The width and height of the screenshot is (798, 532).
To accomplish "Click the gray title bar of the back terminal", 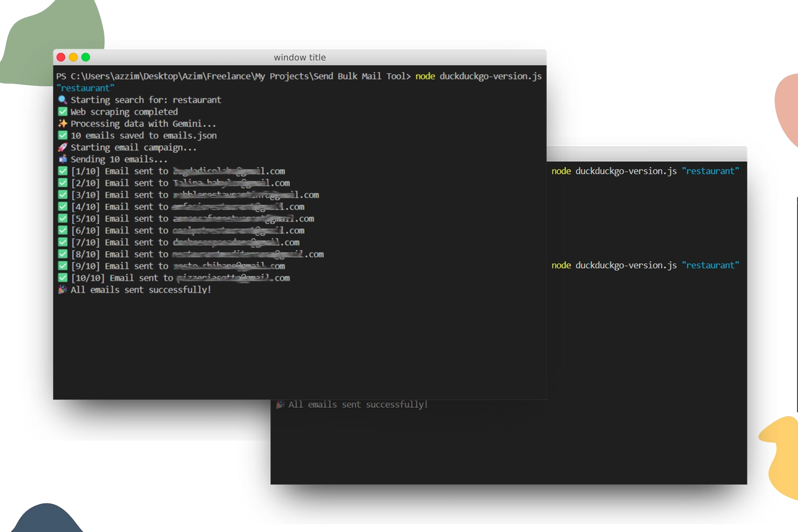I will [646, 154].
